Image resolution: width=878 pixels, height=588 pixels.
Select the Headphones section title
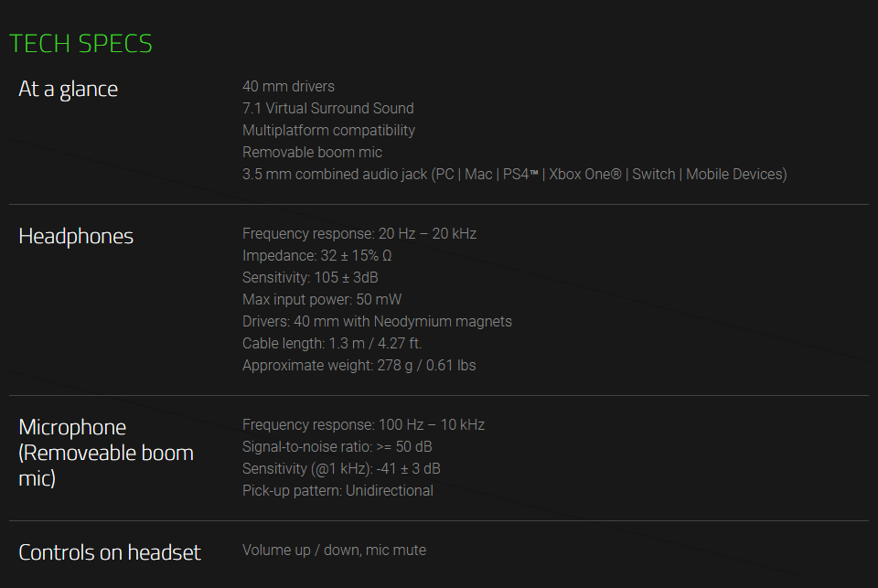pyautogui.click(x=76, y=236)
